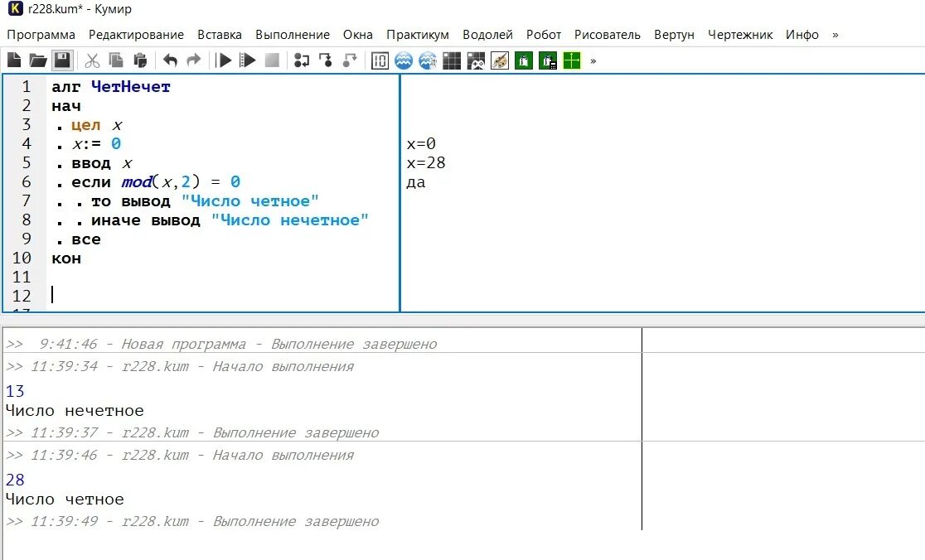Open a file with the folder icon

click(38, 60)
